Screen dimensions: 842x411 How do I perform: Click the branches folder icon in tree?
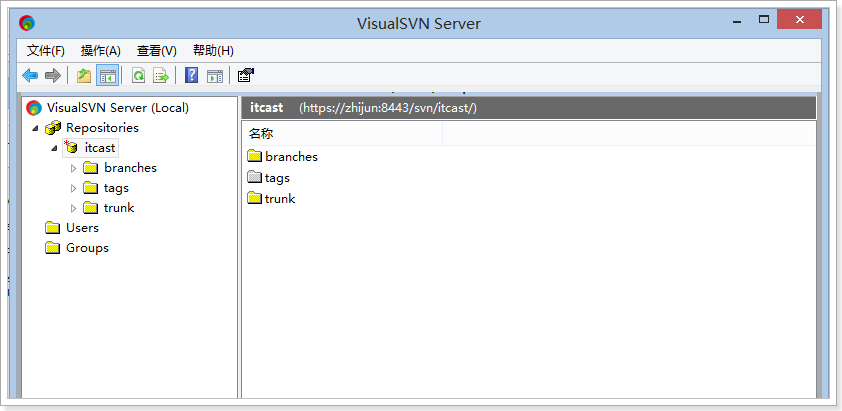pyautogui.click(x=91, y=168)
